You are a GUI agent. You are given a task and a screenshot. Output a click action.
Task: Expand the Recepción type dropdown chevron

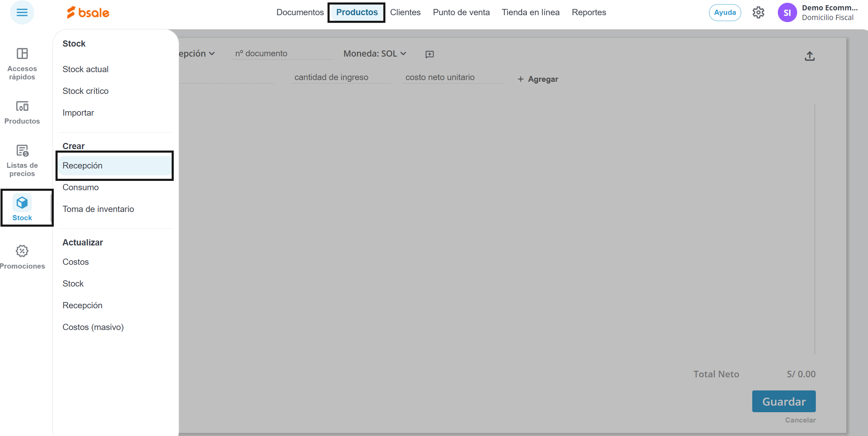[x=212, y=54]
